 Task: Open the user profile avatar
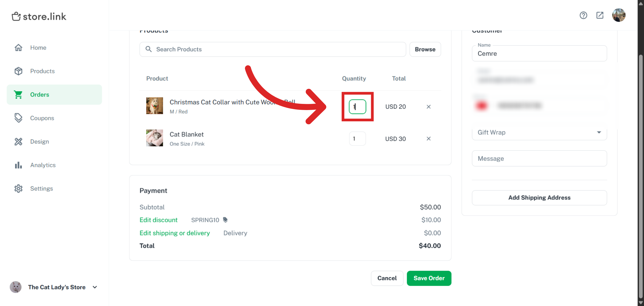tap(619, 15)
